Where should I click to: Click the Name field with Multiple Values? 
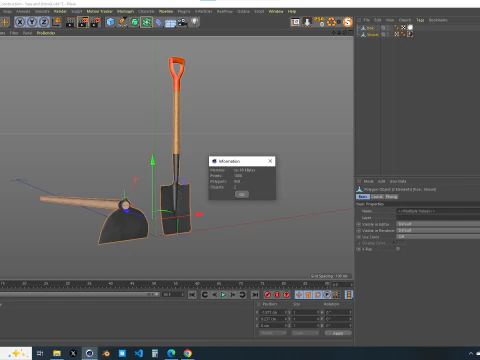438,211
